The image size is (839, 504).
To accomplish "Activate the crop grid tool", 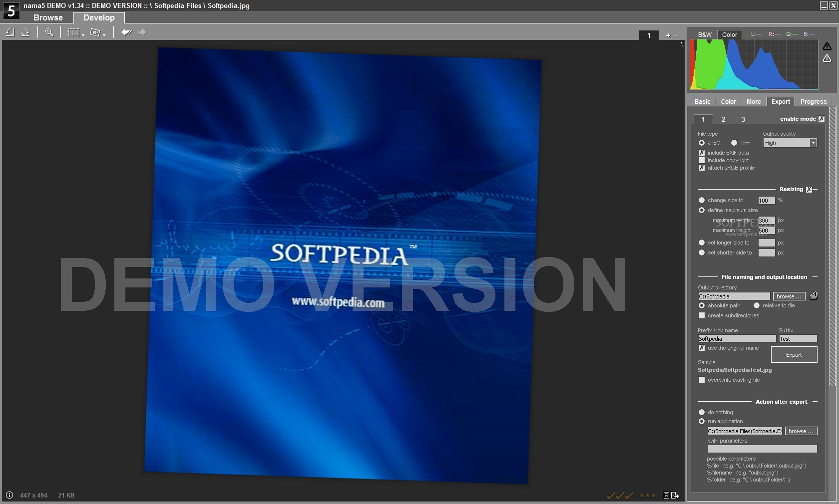I will [74, 32].
